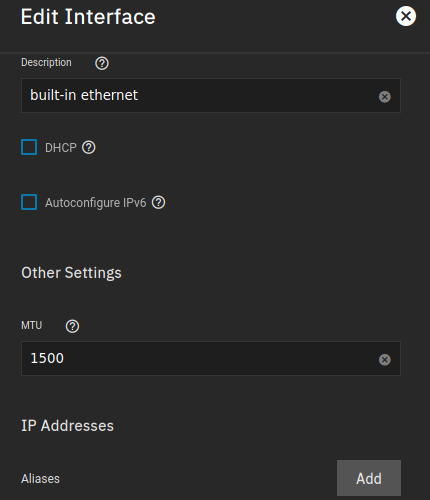The width and height of the screenshot is (430, 500).
Task: Select the Other Settings section heading
Action: [x=71, y=273]
